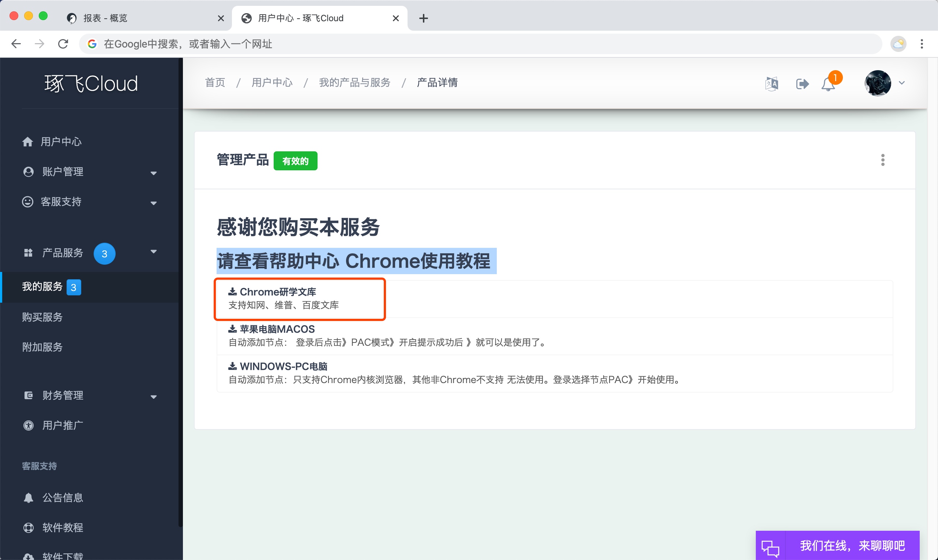Select 购买服务 in the sidebar
This screenshot has height=560, width=938.
coord(42,317)
